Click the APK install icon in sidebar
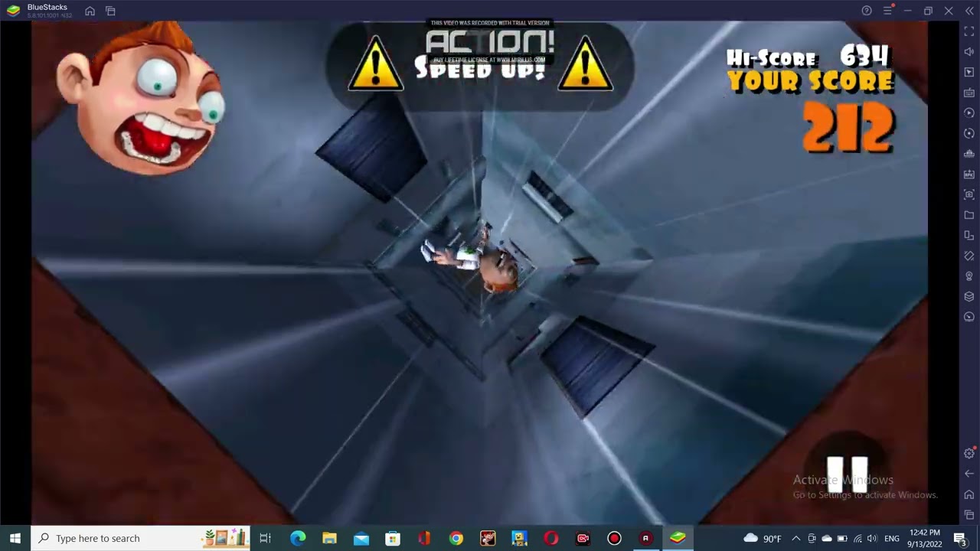The width and height of the screenshot is (980, 551). pyautogui.click(x=969, y=174)
